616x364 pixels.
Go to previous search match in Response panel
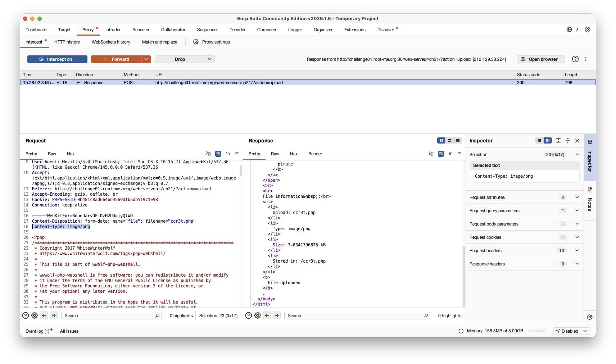coord(267,315)
